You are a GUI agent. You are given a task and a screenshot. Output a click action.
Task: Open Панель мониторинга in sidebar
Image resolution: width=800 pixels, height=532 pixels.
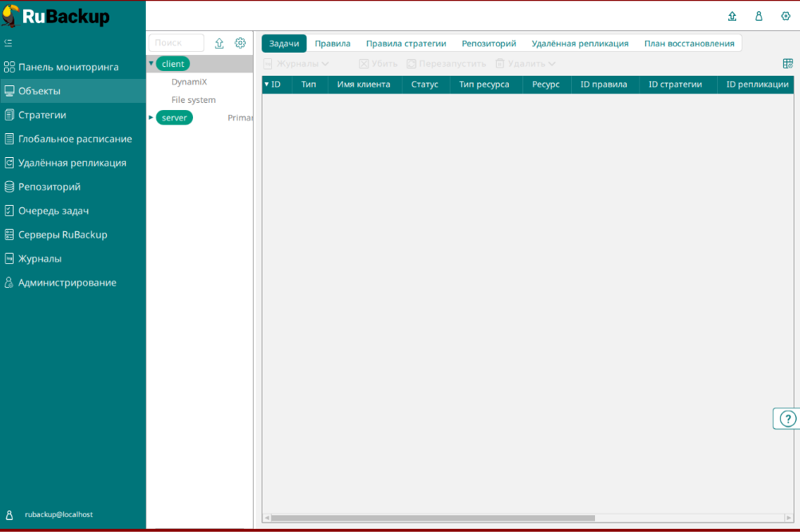point(68,67)
